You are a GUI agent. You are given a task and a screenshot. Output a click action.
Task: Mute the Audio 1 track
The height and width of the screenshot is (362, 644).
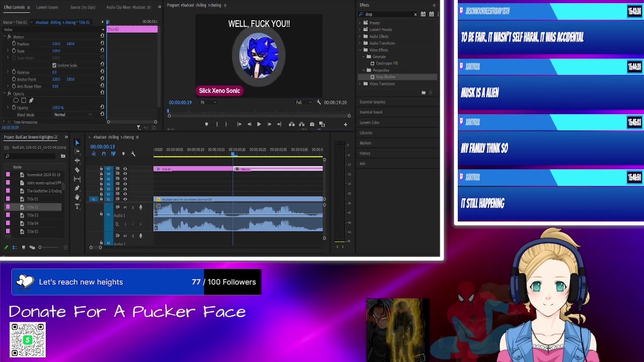click(125, 207)
